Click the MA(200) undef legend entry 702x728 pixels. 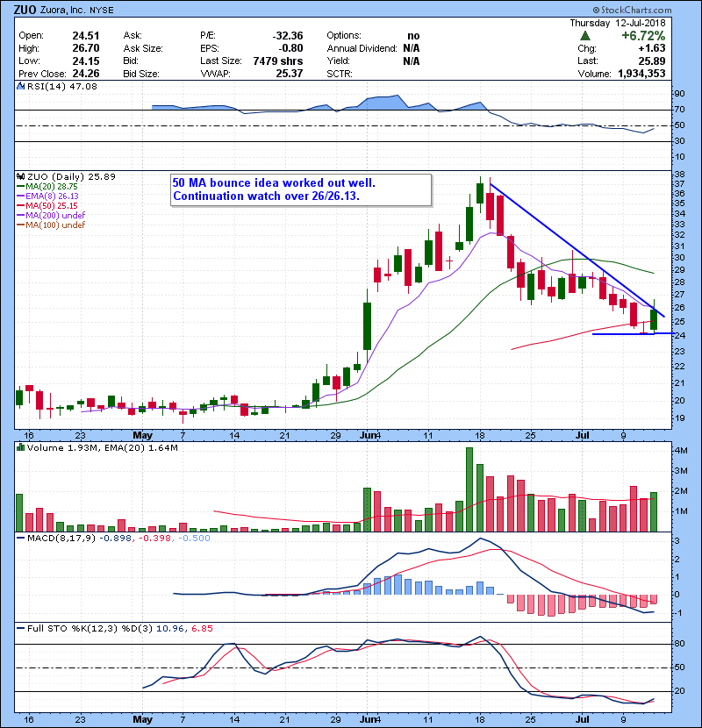coord(51,216)
